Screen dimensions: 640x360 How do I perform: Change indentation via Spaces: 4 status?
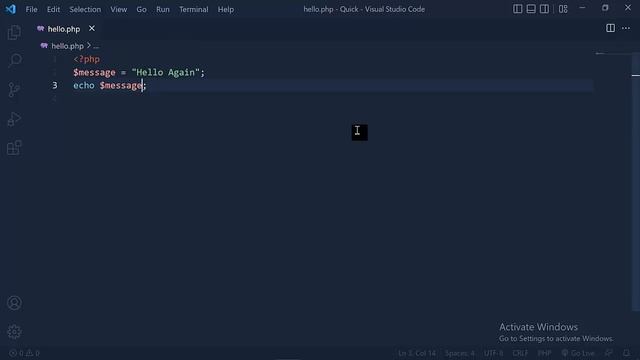[460, 353]
